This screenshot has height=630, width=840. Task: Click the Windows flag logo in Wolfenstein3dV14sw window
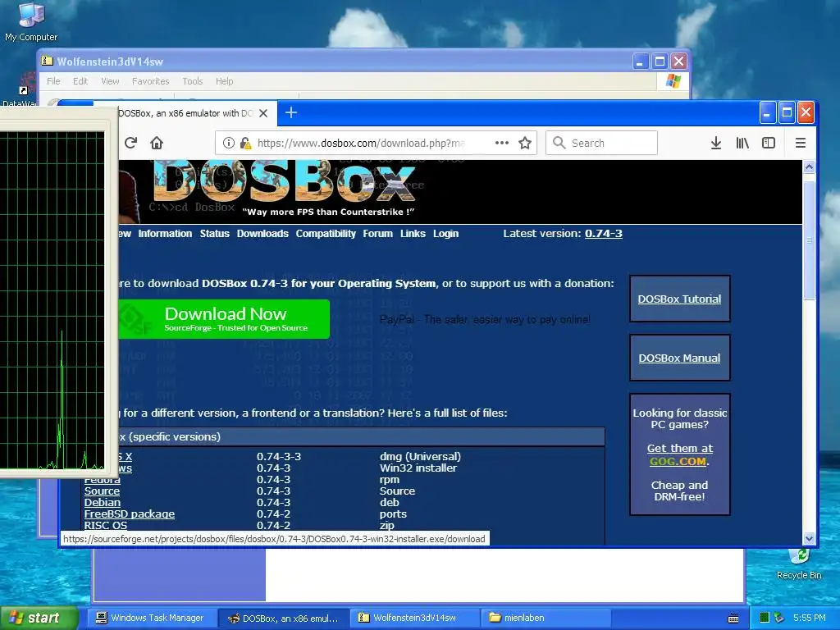pyautogui.click(x=673, y=81)
